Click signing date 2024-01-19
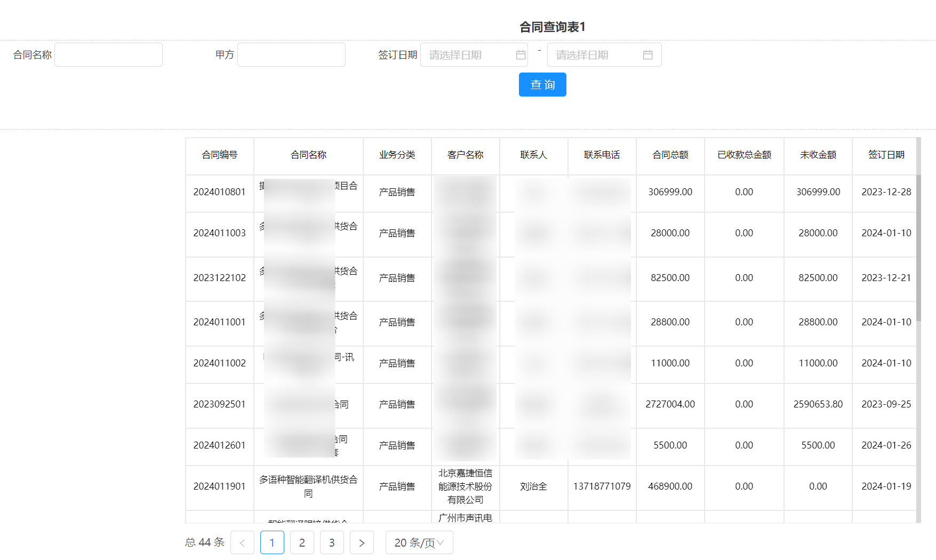The image size is (936, 560). [886, 486]
